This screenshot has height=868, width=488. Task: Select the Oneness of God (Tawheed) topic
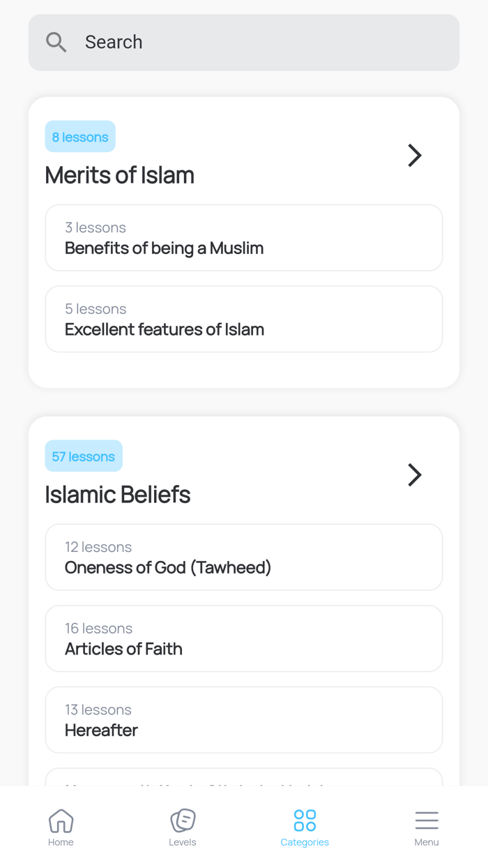(x=243, y=557)
